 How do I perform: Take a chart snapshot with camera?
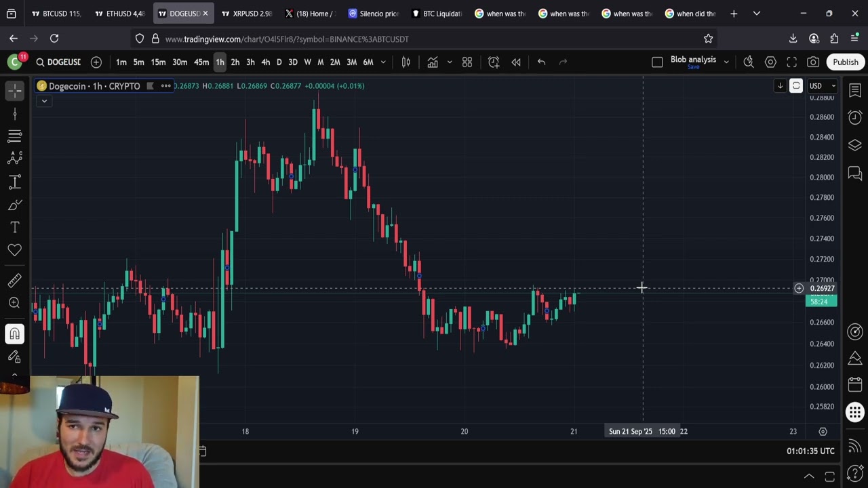point(813,62)
